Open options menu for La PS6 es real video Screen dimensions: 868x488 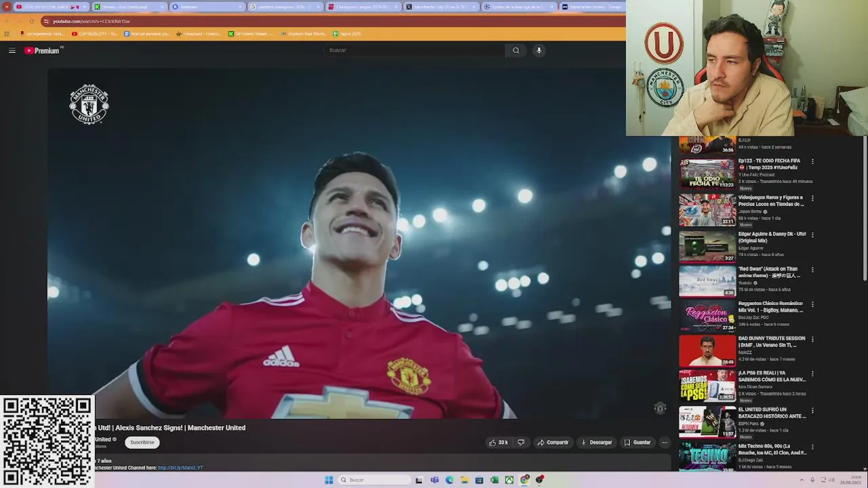point(812,374)
